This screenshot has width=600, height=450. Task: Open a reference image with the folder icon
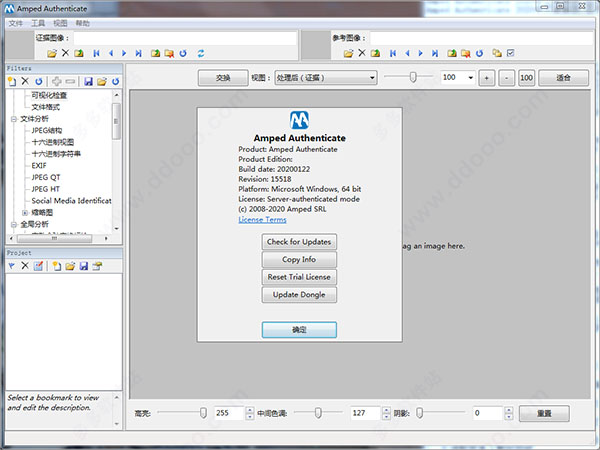[x=348, y=53]
